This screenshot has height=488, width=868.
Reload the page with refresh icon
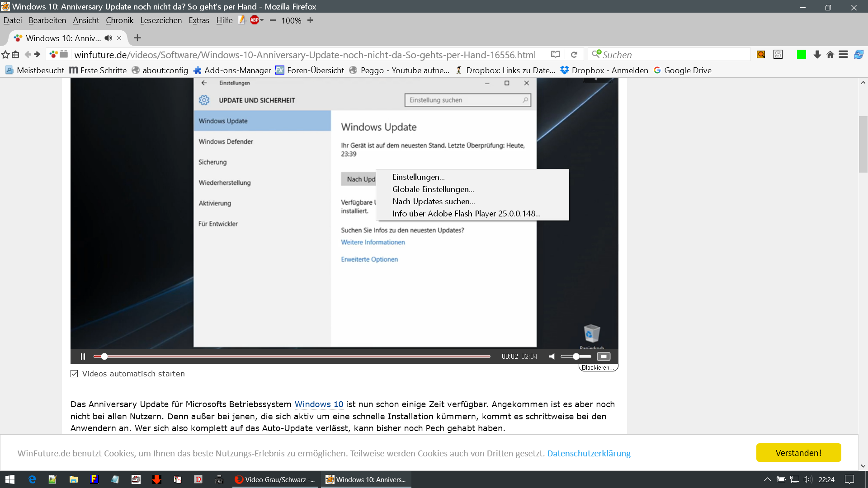click(574, 55)
